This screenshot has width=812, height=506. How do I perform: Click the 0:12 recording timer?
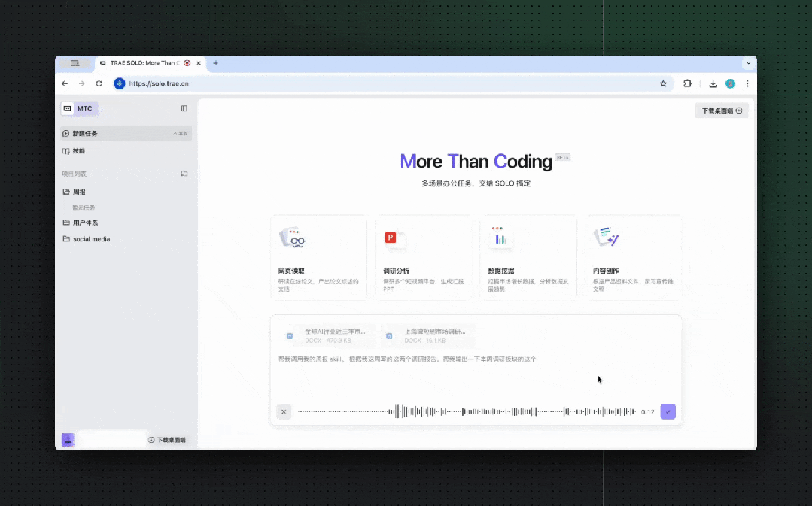[x=648, y=412]
